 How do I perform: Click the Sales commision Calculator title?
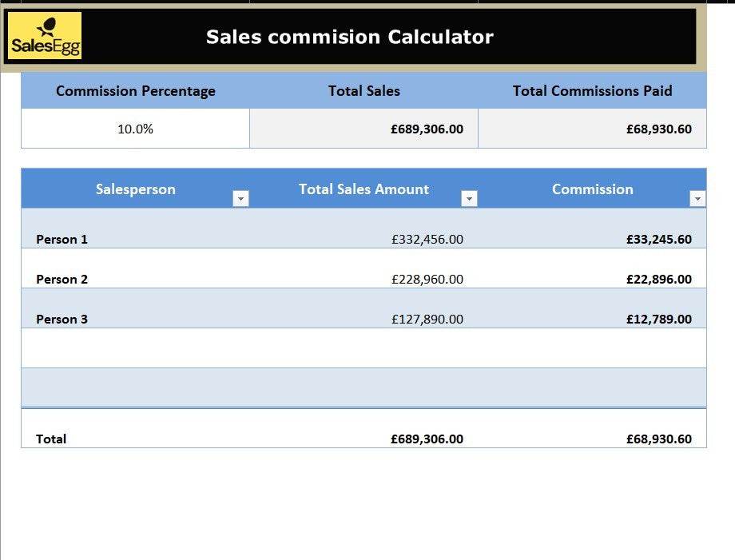[x=350, y=37]
